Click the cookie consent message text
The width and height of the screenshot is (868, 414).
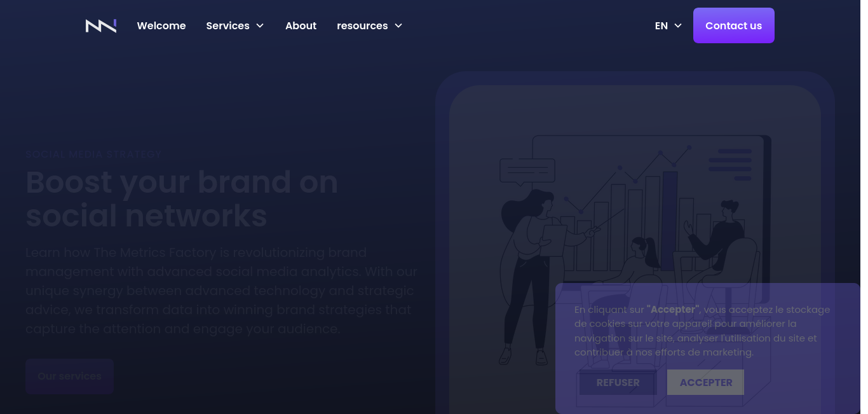tap(702, 331)
